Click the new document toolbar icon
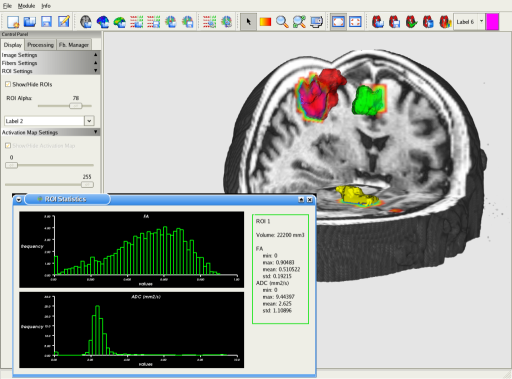 (13, 22)
